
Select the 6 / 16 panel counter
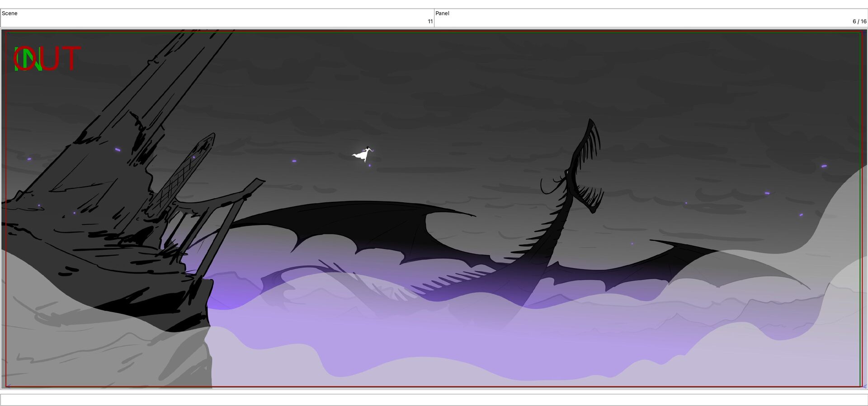859,21
